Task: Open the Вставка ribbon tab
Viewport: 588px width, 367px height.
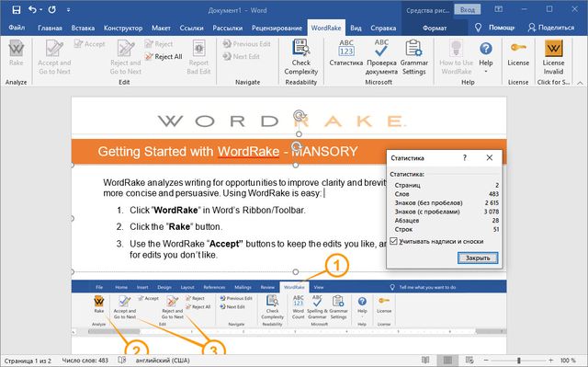Action: pos(83,28)
